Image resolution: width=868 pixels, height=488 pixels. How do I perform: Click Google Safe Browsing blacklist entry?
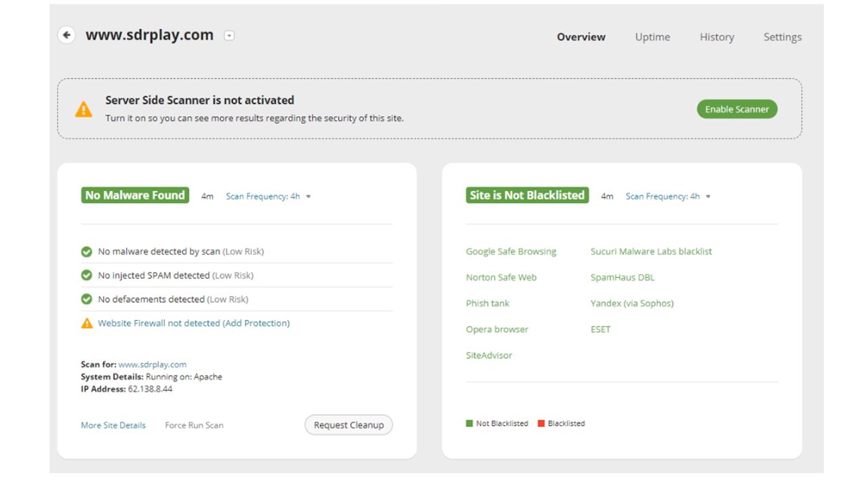511,251
